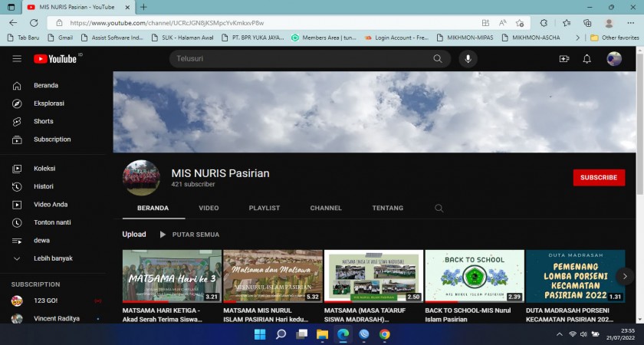Image resolution: width=644 pixels, height=345 pixels.
Task: Search within channel using magnifier icon
Action: click(439, 208)
